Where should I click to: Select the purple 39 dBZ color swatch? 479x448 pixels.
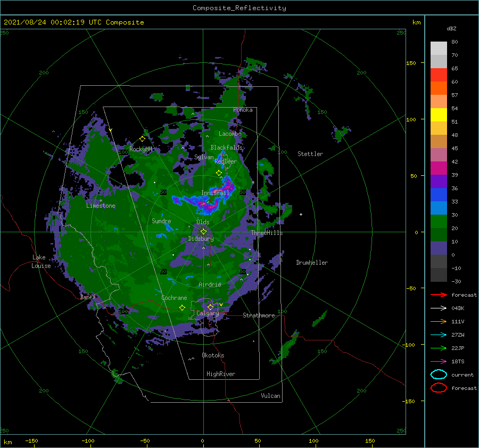click(439, 181)
